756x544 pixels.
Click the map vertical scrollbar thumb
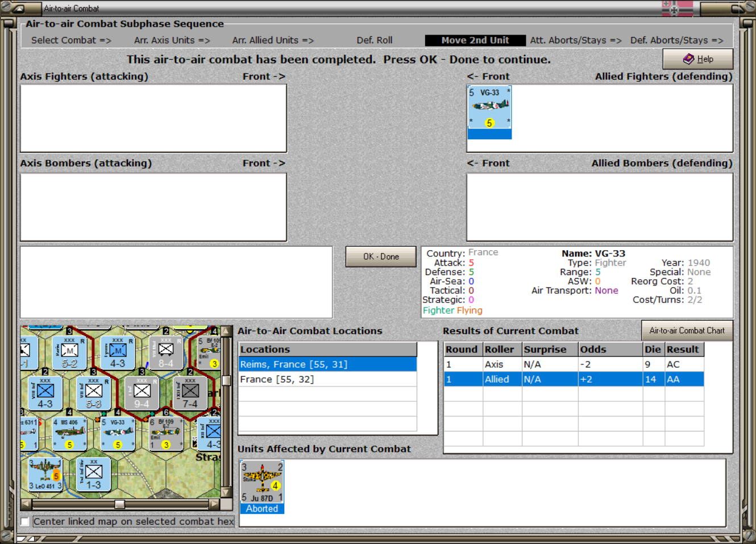pyautogui.click(x=226, y=380)
